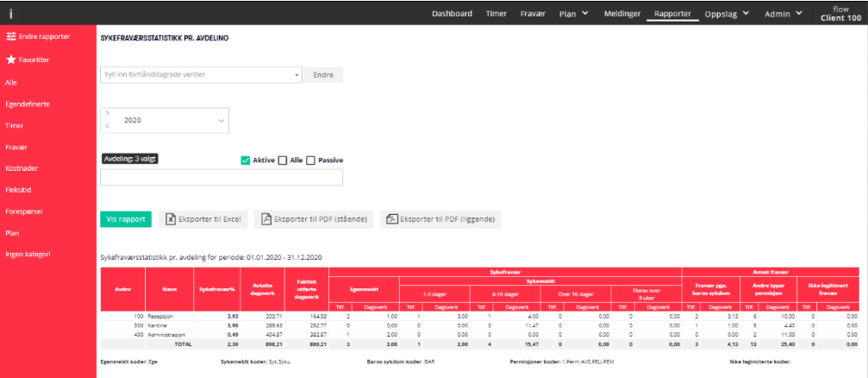Check the Passive checkbox

(310, 161)
